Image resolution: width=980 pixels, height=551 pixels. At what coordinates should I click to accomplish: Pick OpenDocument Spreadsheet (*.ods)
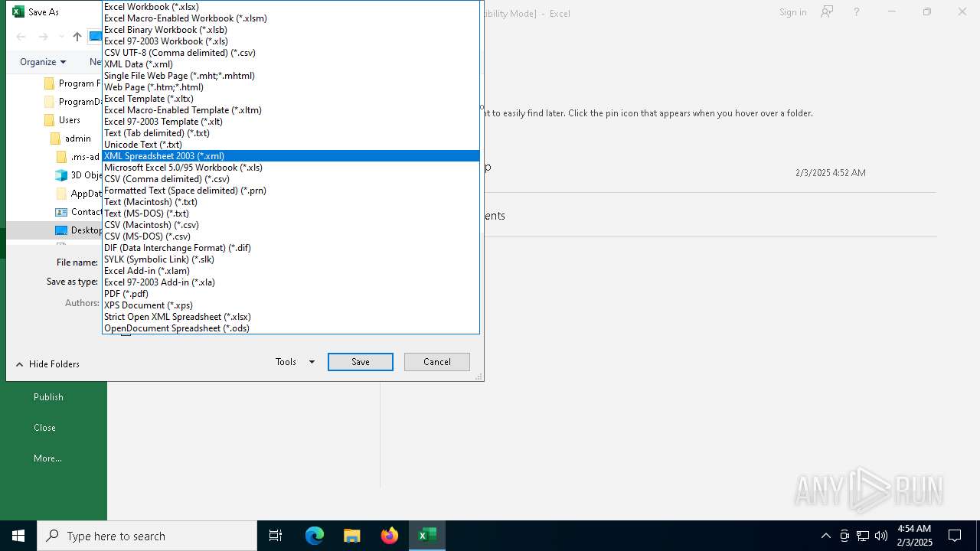point(291,328)
